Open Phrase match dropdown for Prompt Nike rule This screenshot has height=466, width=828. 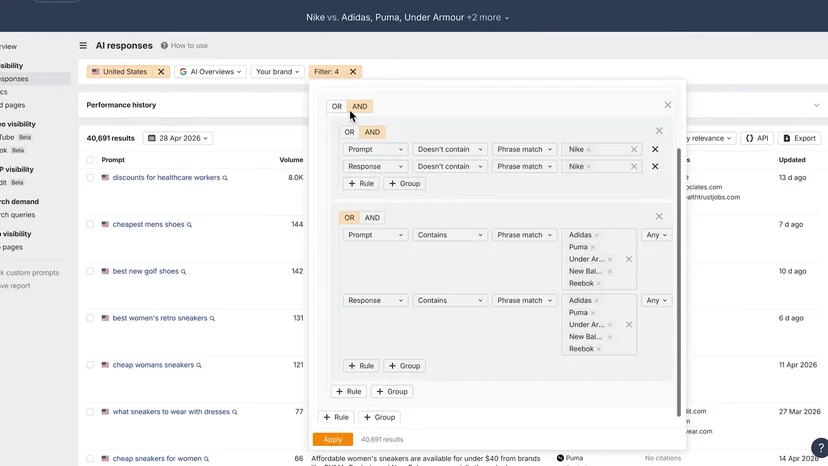click(524, 150)
